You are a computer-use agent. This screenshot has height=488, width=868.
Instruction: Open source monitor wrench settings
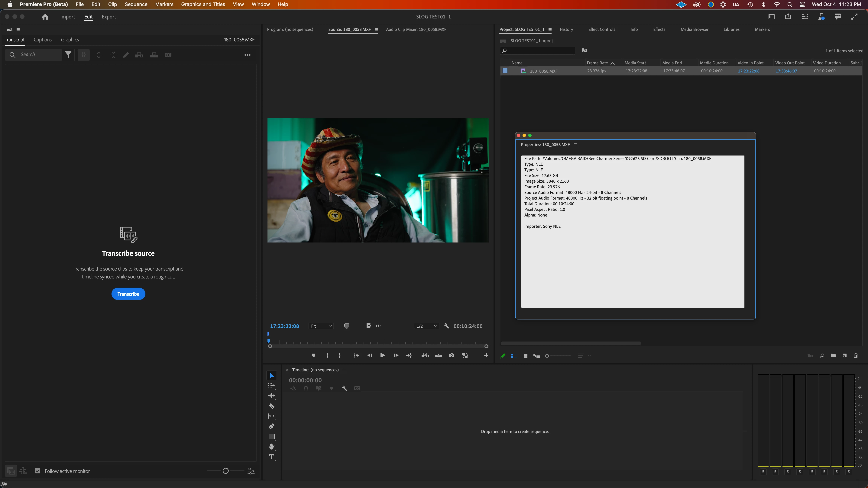[446, 326]
